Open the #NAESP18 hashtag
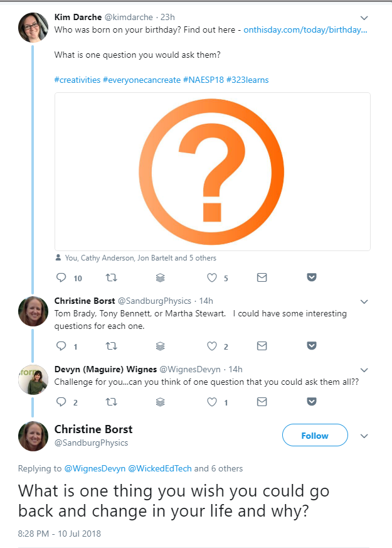392x548 pixels. [x=203, y=80]
